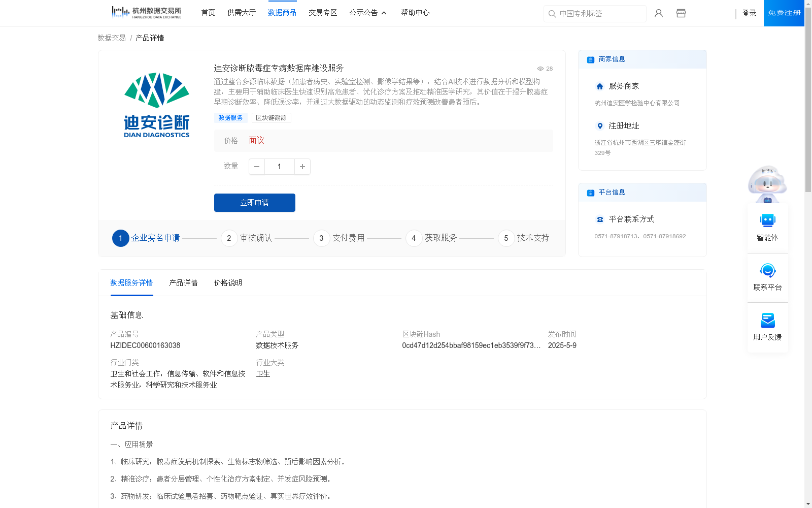Open 帮助中心 navigation item
Image resolution: width=812 pixels, height=508 pixels.
415,13
